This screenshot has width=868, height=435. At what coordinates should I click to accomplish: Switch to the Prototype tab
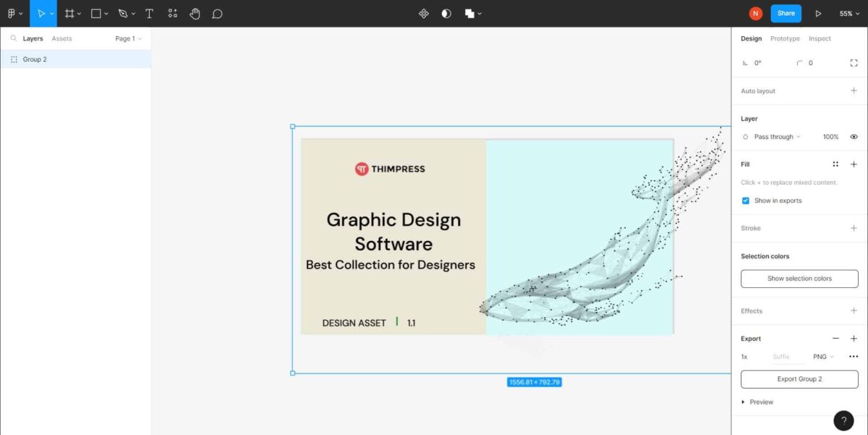(x=785, y=38)
